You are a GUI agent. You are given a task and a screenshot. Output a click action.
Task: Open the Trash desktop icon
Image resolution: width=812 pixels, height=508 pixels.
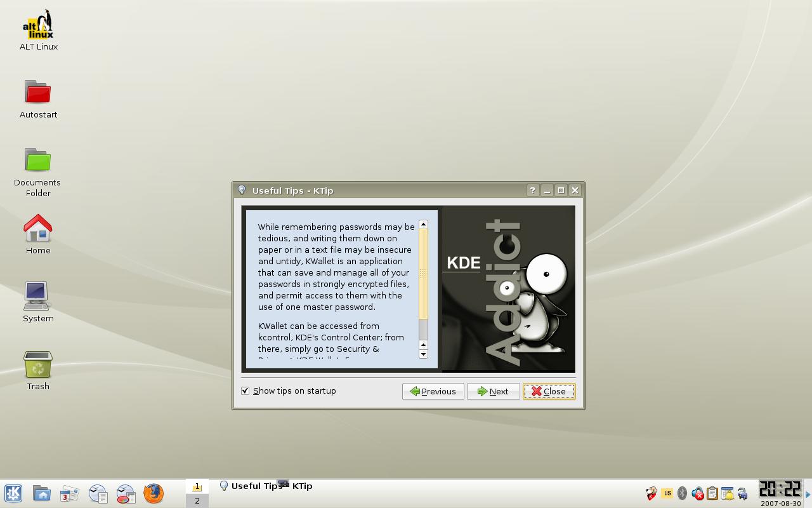[38, 371]
